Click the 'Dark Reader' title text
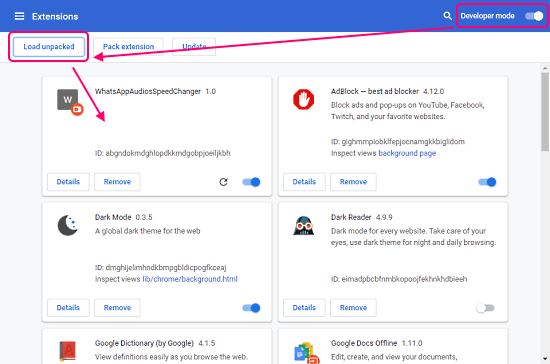 [x=351, y=217]
